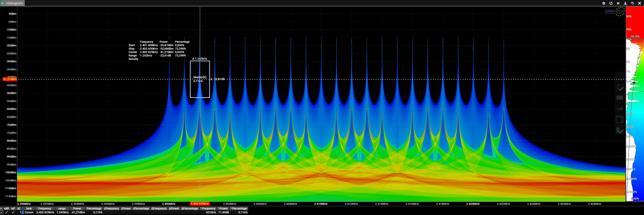
Task: Click the Cursor lock cell
Action: 29,213
